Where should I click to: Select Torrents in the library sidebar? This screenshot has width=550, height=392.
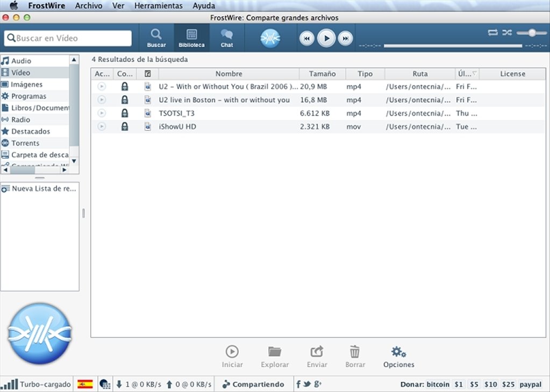pos(35,143)
